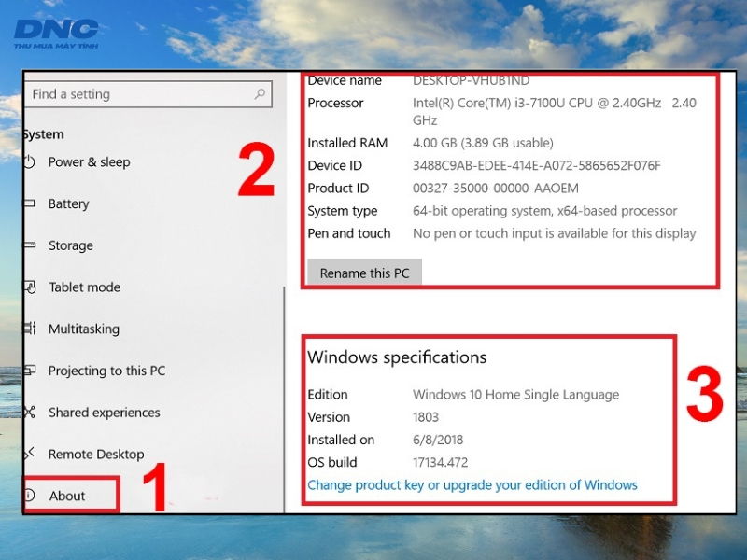Open Multitasking settings
The image size is (747, 560).
point(84,329)
